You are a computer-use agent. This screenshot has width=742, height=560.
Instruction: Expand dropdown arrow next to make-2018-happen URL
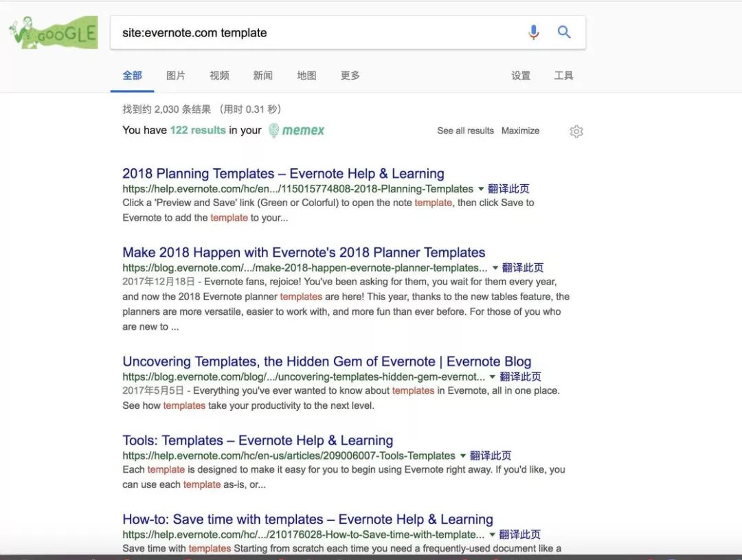click(x=495, y=268)
